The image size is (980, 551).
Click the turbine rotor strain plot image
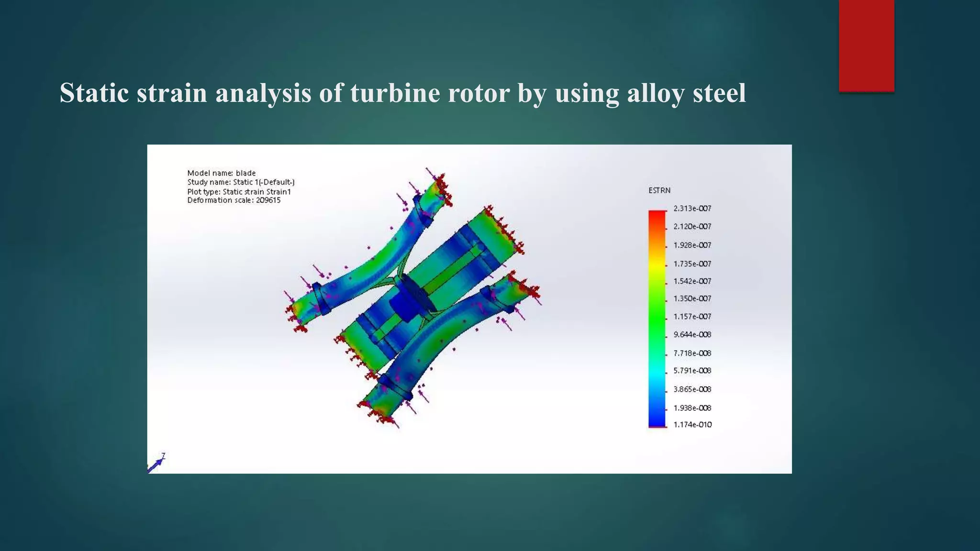(469, 309)
